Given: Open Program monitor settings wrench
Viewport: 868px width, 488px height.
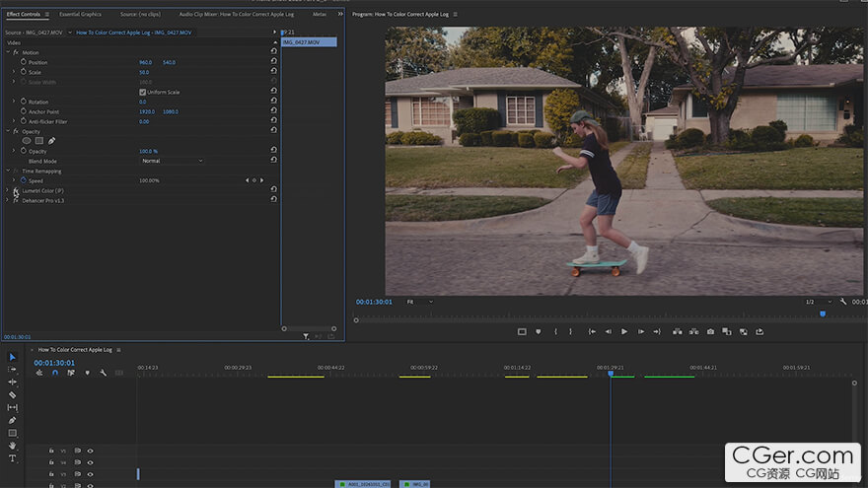Looking at the screenshot, I should (x=843, y=302).
